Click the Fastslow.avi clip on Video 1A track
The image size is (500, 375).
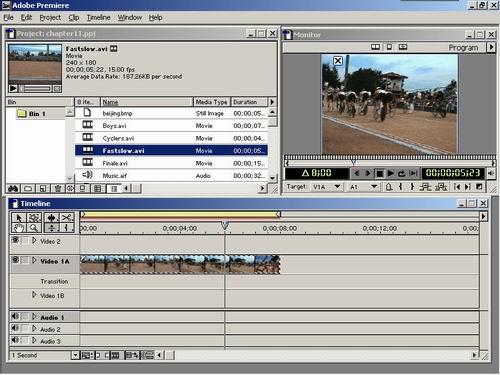point(180,265)
